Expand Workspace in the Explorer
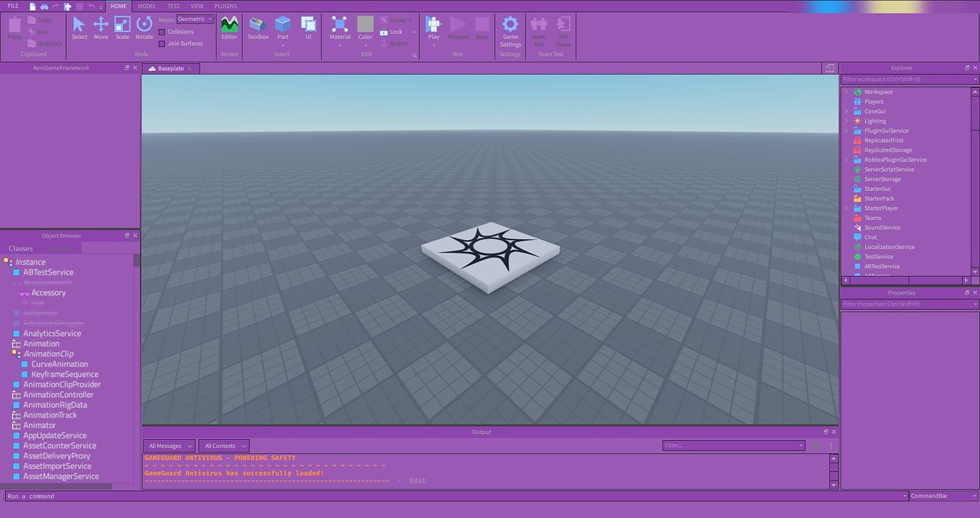 (845, 92)
